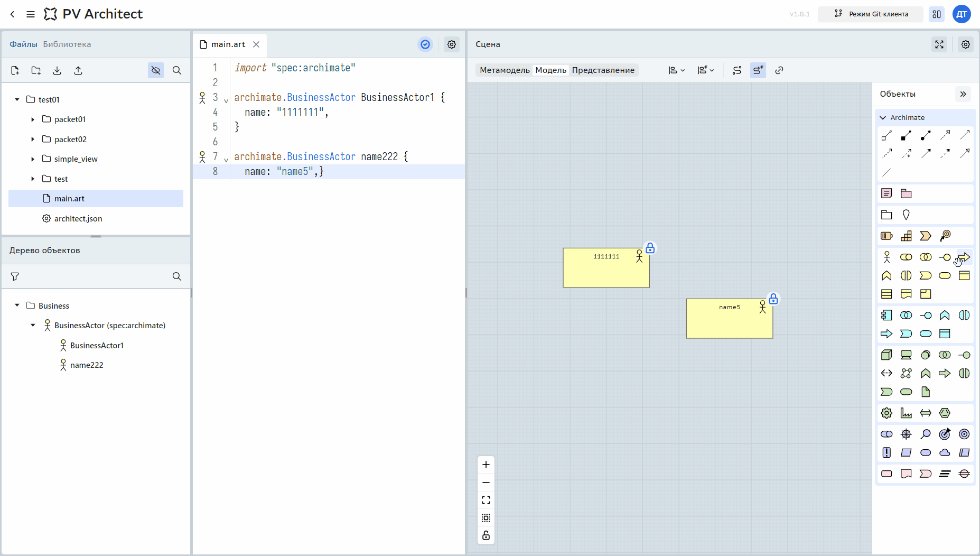Click the download icon in Files toolbar

[57, 70]
